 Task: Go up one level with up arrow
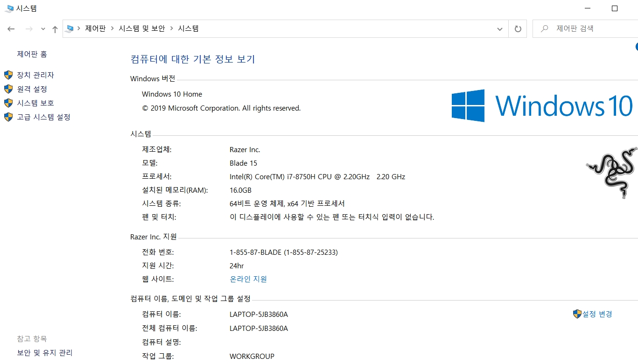point(55,29)
